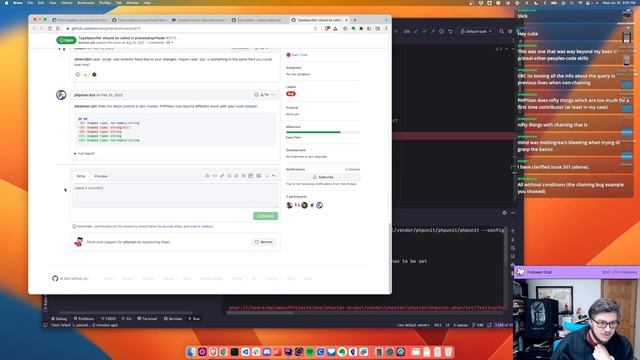Screen dimensions: 640x360
Task: Open the phpstan-bot comment options menu
Action: tap(273, 95)
